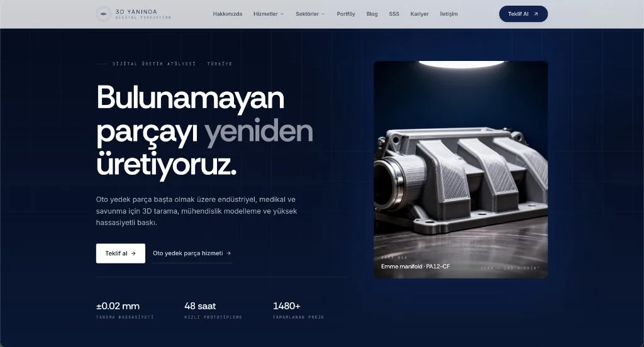
Task: Expand the Hizmetler dropdown chevron
Action: click(282, 14)
